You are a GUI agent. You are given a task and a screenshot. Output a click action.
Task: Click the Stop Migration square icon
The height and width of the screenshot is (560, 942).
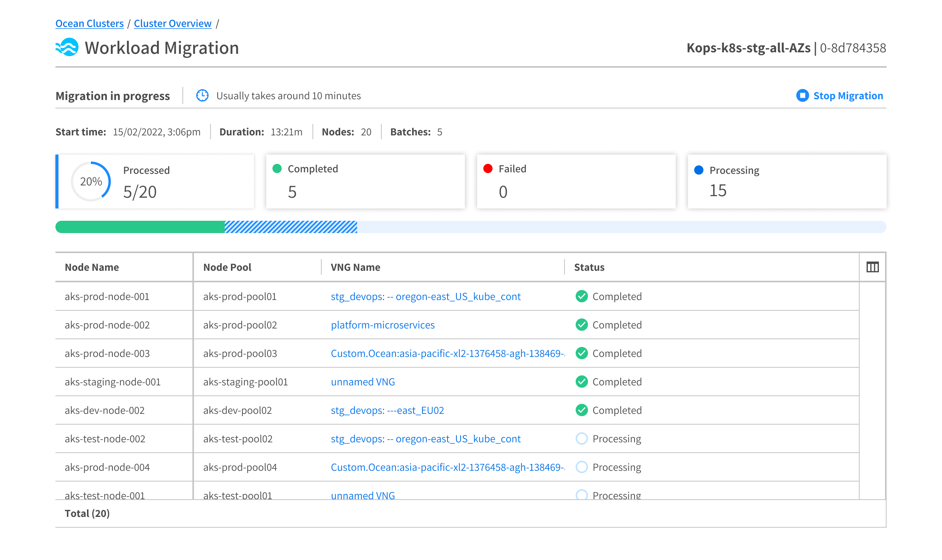point(802,95)
